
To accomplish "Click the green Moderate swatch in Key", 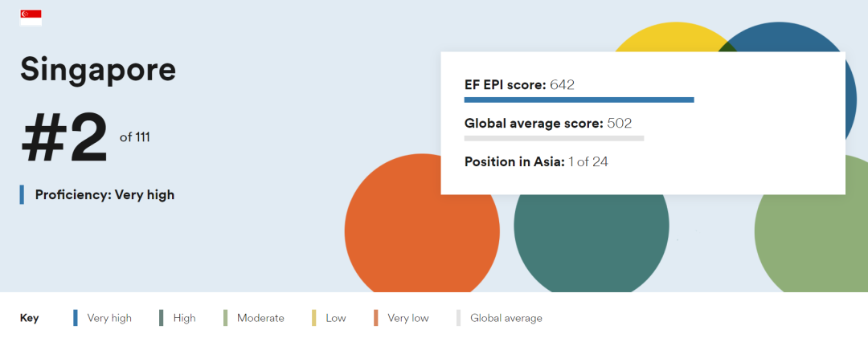I will 226,318.
